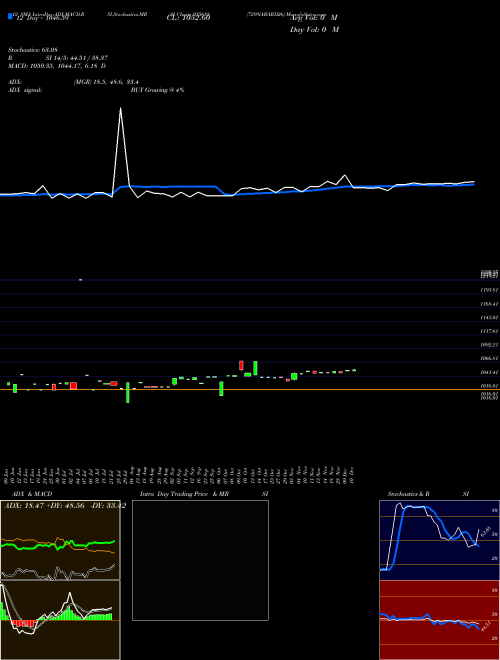
Task: Click the blue Stochastics chart panel
Action: click(x=439, y=540)
